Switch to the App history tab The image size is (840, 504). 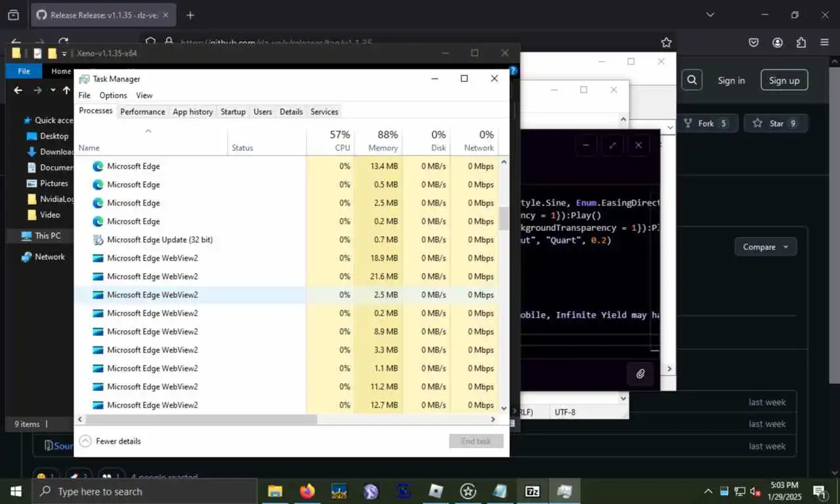pos(192,112)
